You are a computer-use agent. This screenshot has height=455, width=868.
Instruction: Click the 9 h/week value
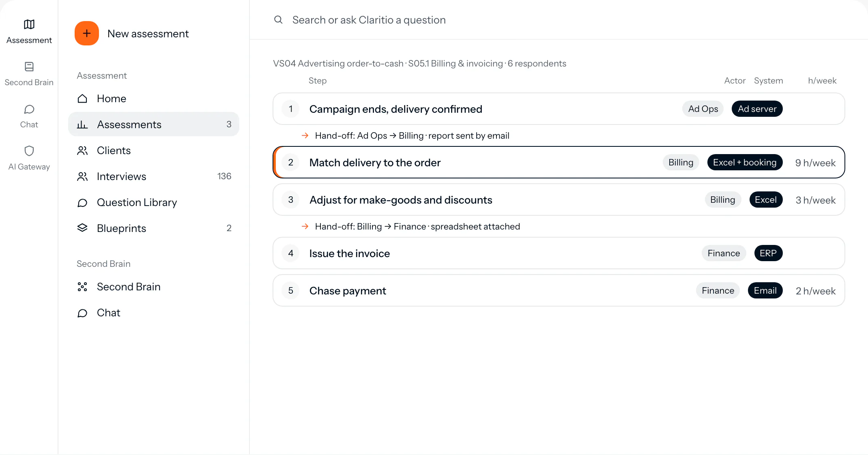pyautogui.click(x=815, y=163)
